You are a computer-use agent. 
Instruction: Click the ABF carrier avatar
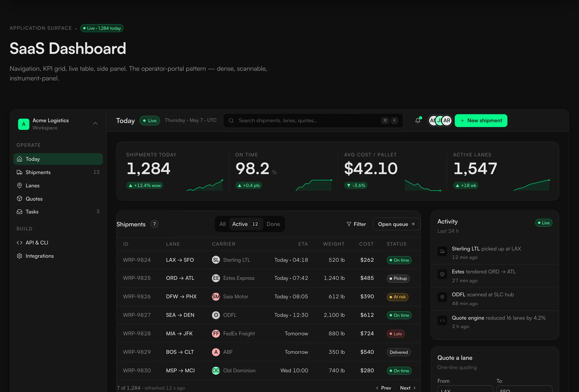pyautogui.click(x=216, y=352)
